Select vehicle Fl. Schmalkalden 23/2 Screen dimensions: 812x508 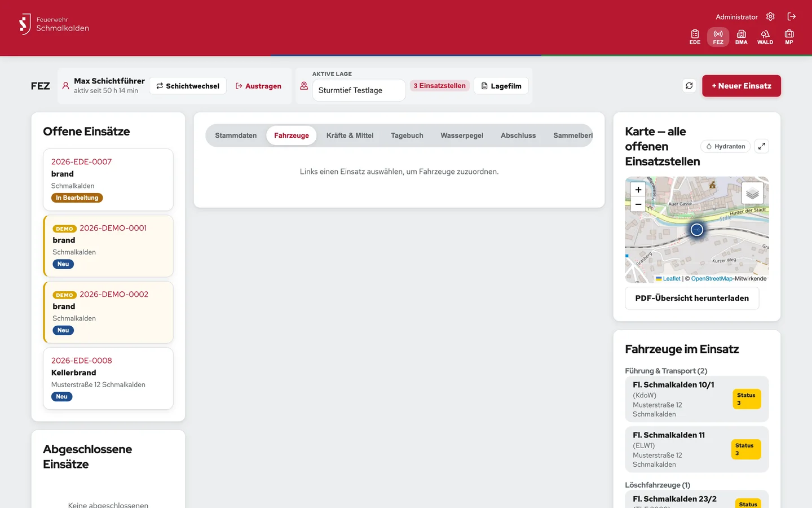[x=697, y=500]
